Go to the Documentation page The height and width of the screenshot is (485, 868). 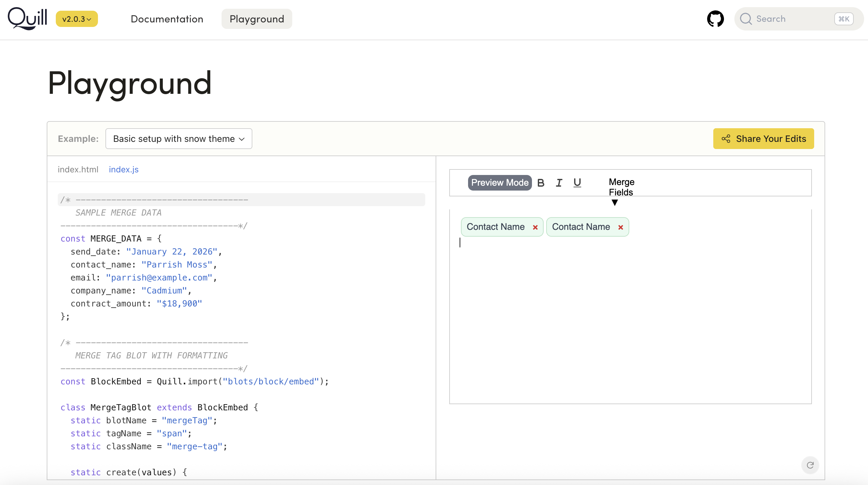click(x=167, y=19)
